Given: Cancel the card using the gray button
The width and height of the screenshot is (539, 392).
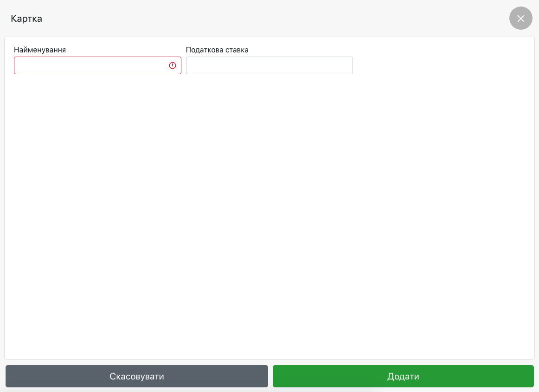Looking at the screenshot, I should pyautogui.click(x=137, y=376).
